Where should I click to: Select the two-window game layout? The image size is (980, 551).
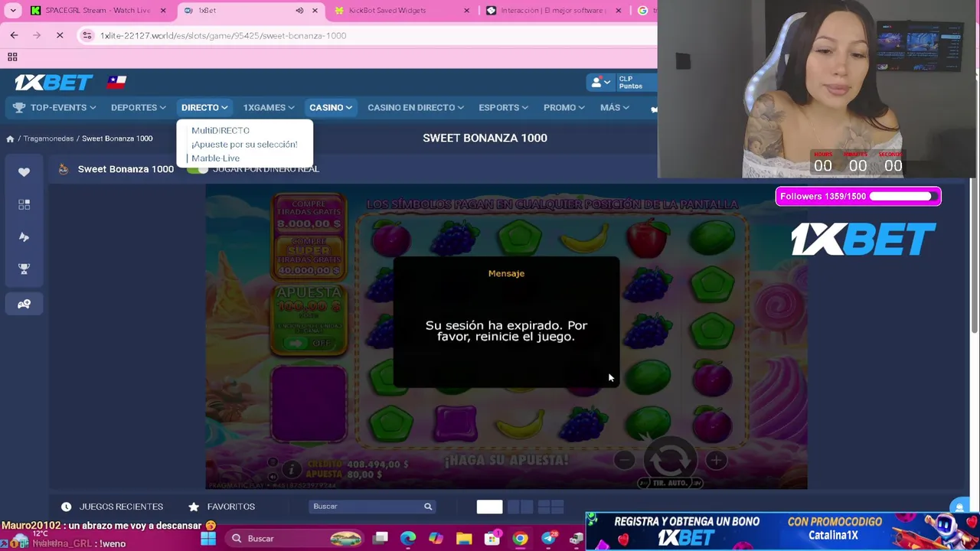point(521,507)
